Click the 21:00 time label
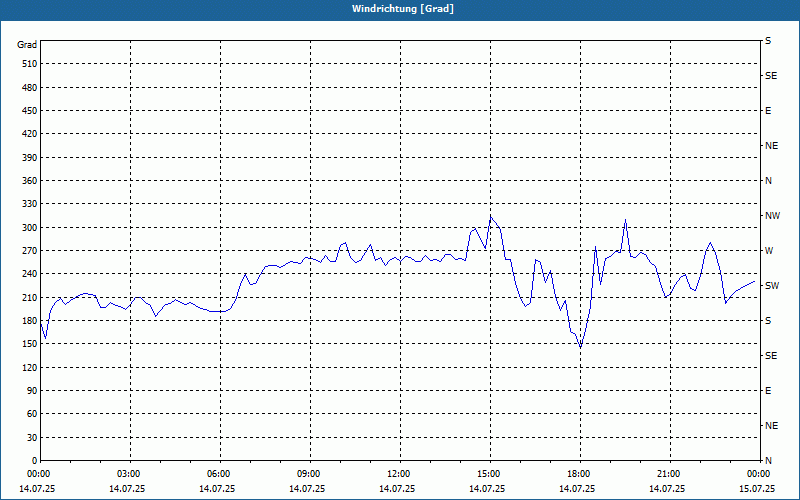 coord(670,474)
